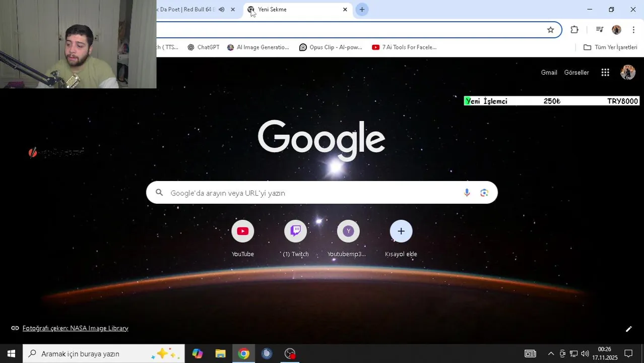Search by image with Google Lens icon
Viewport: 644px width, 363px height.
click(x=484, y=193)
